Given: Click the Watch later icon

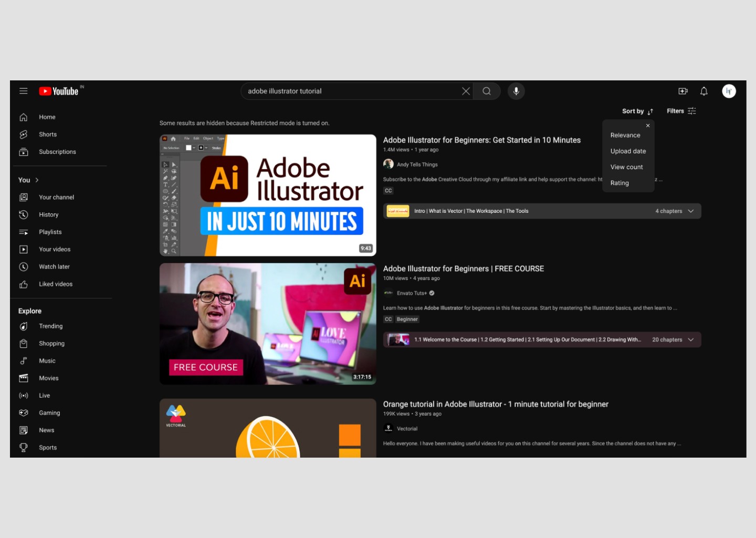Looking at the screenshot, I should [x=24, y=266].
